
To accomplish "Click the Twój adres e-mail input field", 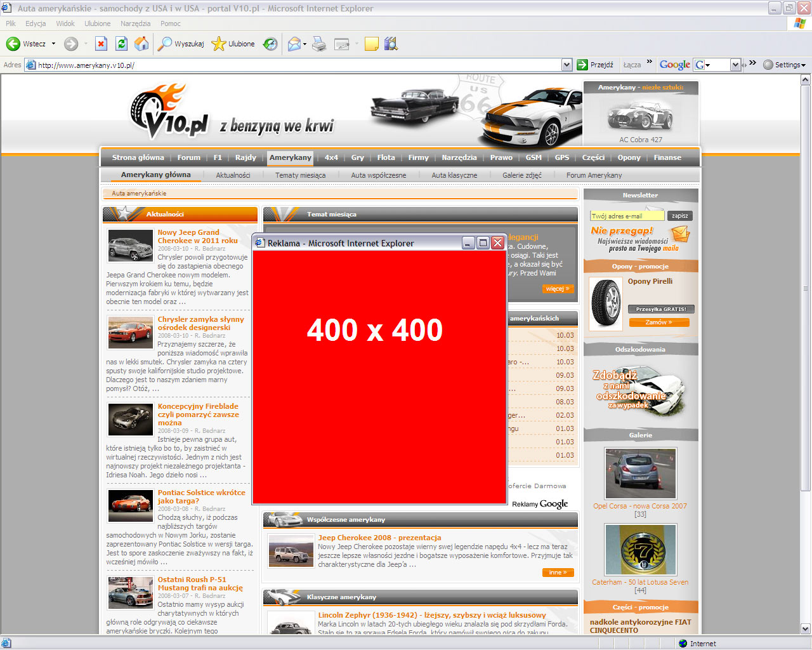I will (627, 216).
